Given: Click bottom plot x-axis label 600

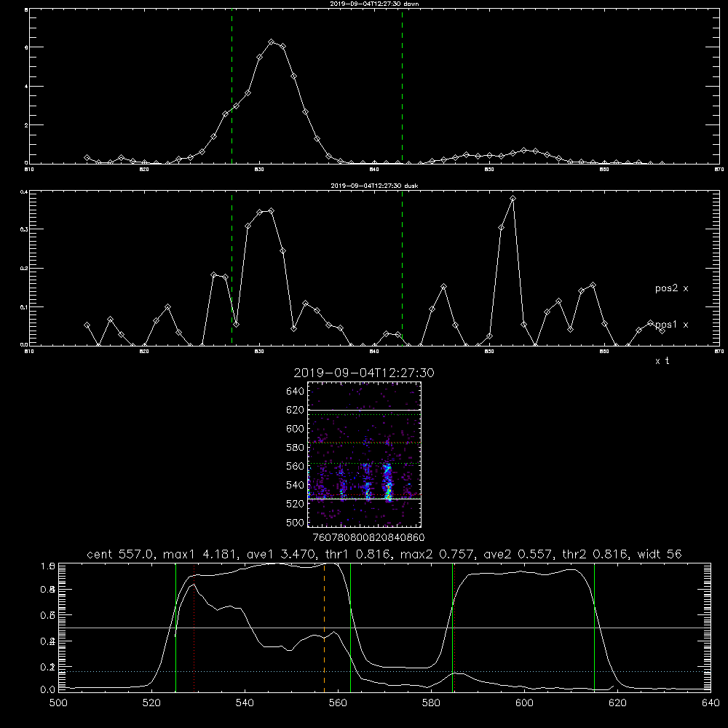Looking at the screenshot, I should 524,703.
